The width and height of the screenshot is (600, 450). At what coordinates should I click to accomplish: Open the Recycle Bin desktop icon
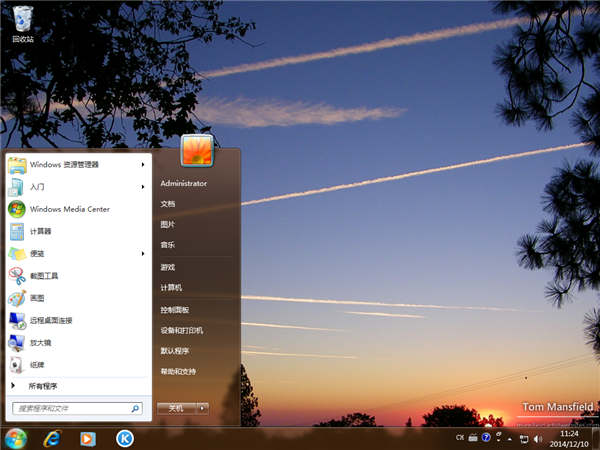click(23, 24)
